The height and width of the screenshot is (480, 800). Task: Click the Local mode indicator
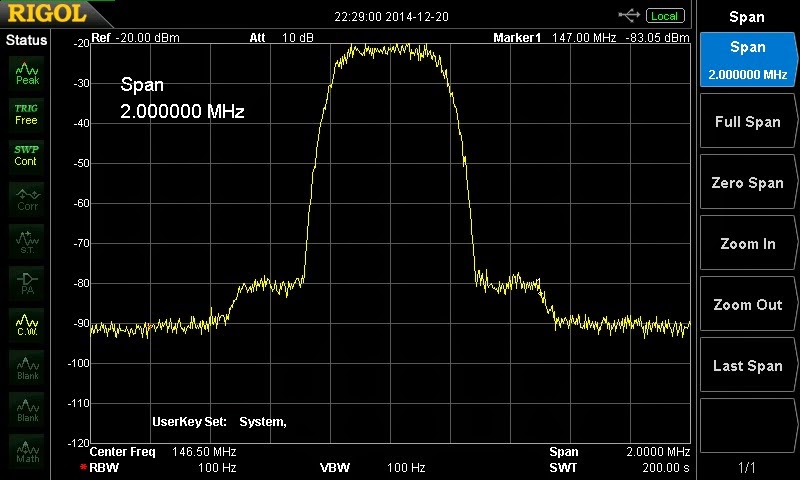tap(665, 16)
